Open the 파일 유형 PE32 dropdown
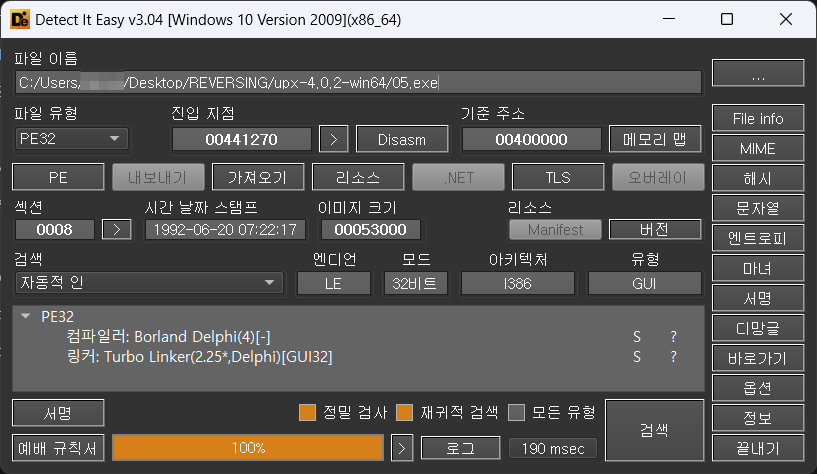This screenshot has height=474, width=817. tap(72, 139)
